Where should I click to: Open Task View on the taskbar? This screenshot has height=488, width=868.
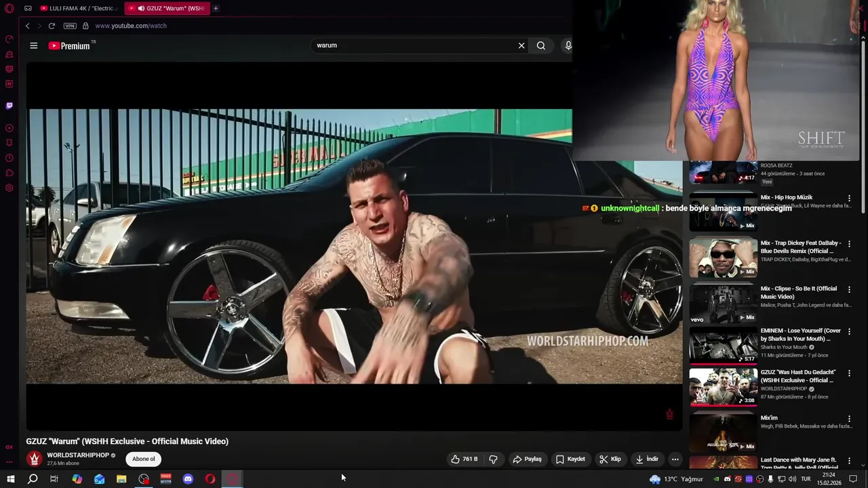click(x=54, y=479)
